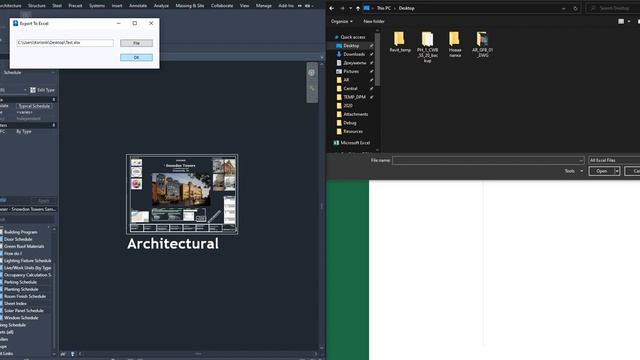Go up one folder level in file dialog
The image size is (640, 360).
point(358,8)
